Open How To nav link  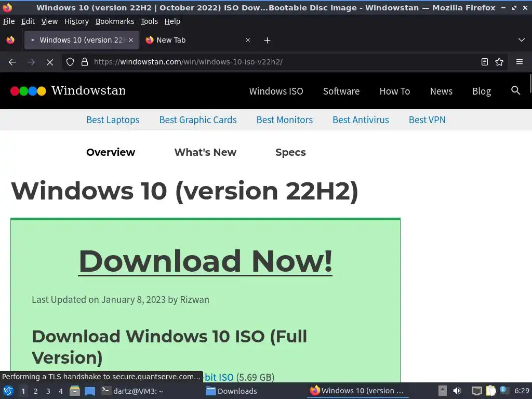[395, 91]
